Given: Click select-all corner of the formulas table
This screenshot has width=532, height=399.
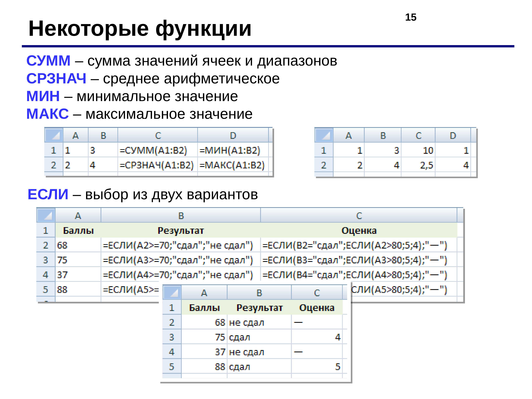Looking at the screenshot, I should [x=54, y=135].
